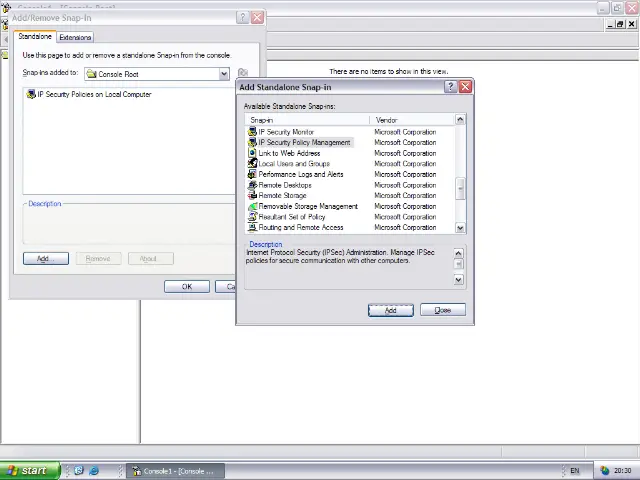
Task: Click the Resultant Set of Policy icon
Action: coord(252,217)
